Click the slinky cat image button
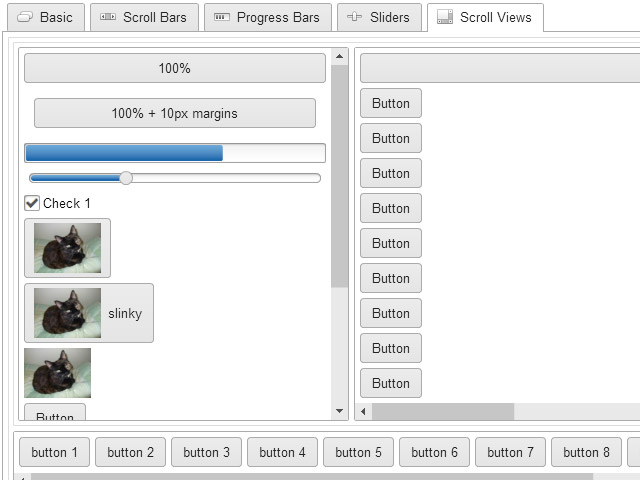This screenshot has height=480, width=640. coord(89,313)
